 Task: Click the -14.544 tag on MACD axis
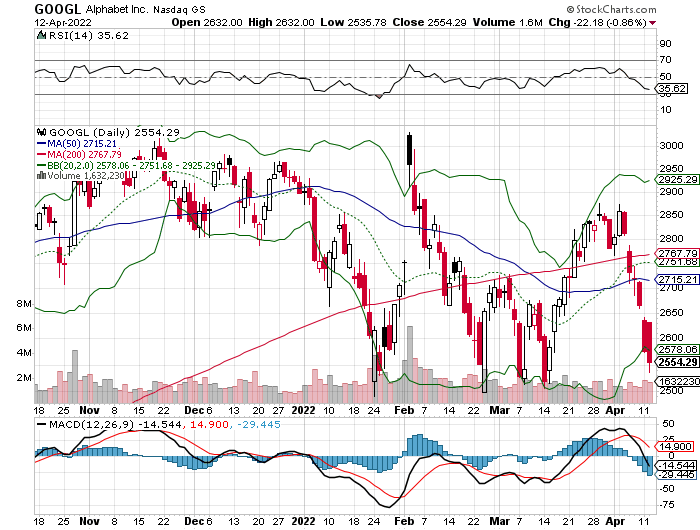coord(675,465)
